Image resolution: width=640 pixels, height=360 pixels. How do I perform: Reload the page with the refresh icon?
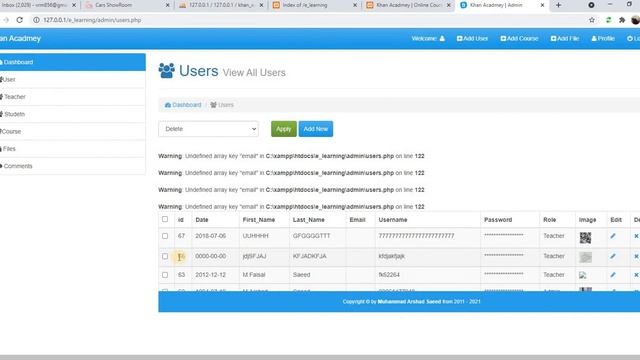click(x=20, y=20)
